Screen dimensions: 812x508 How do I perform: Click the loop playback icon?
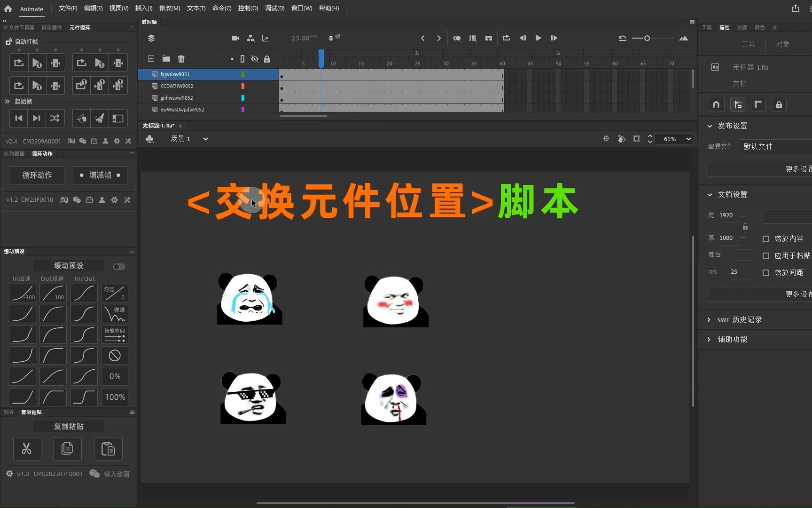pyautogui.click(x=506, y=38)
